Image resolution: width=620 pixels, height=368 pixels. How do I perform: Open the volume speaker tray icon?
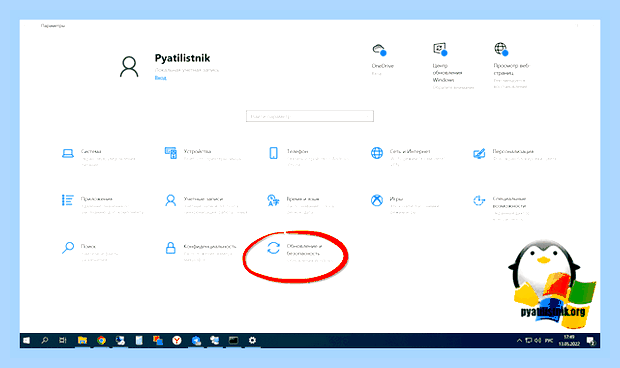(538, 340)
